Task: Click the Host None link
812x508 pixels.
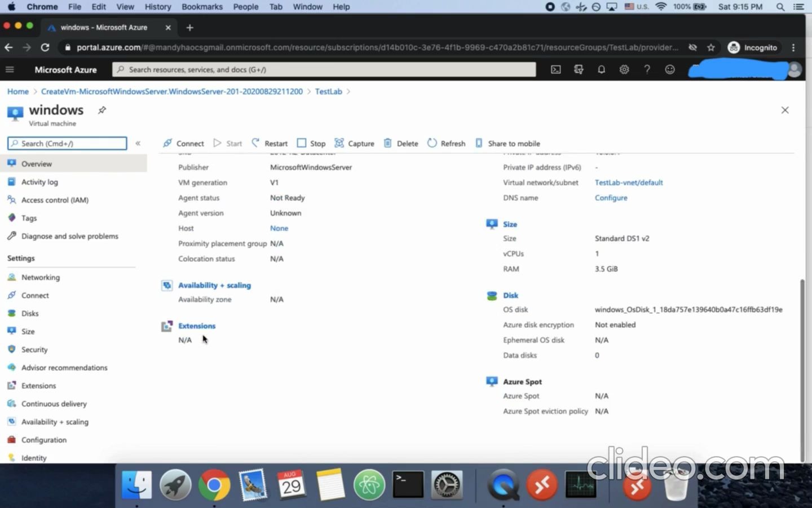Action: (279, 228)
